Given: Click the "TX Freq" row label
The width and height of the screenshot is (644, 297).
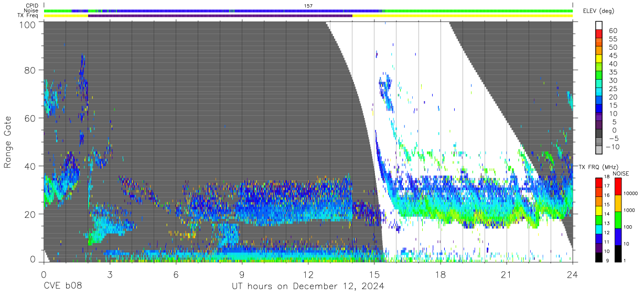Looking at the screenshot, I should (28, 15).
